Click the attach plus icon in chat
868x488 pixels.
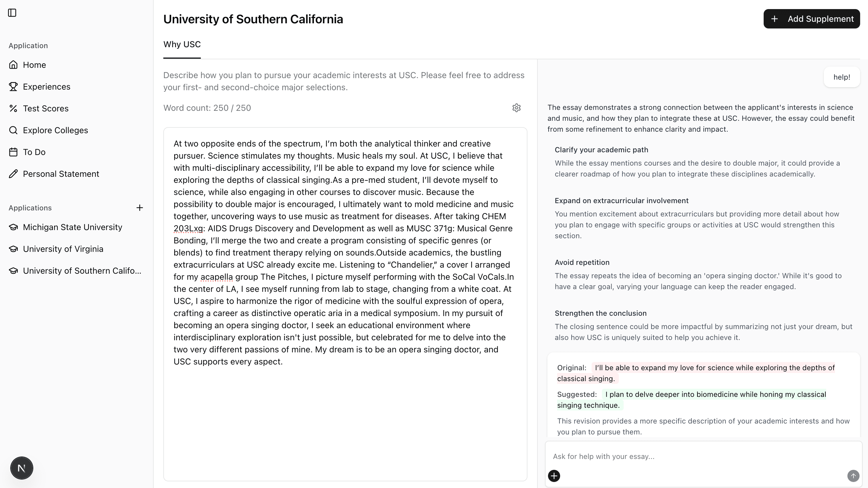click(x=554, y=476)
